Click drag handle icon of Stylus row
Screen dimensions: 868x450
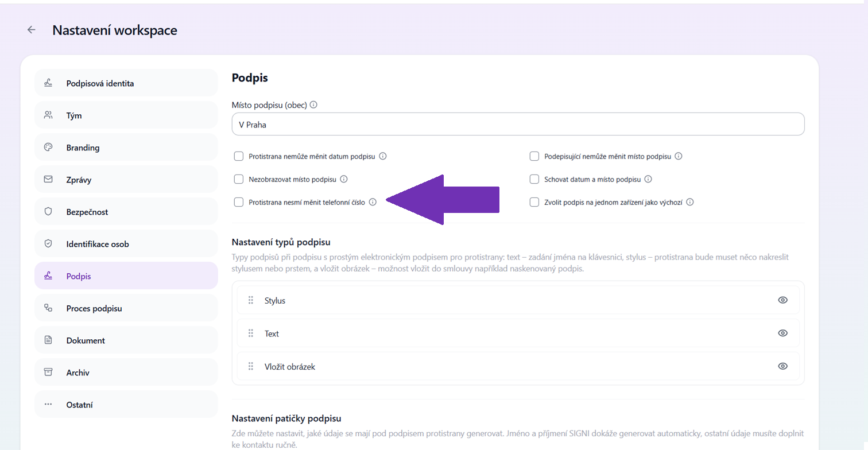pos(251,300)
